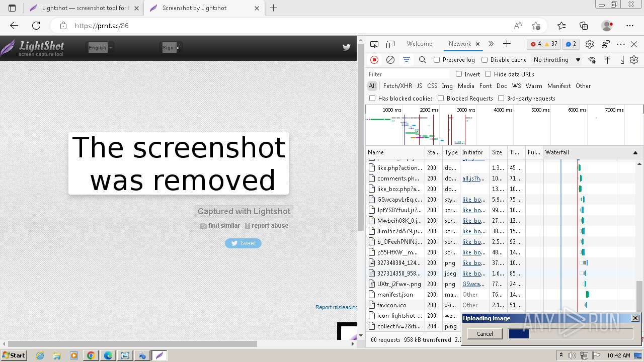Open Chrome from the taskbar
644x362 pixels.
click(91, 355)
